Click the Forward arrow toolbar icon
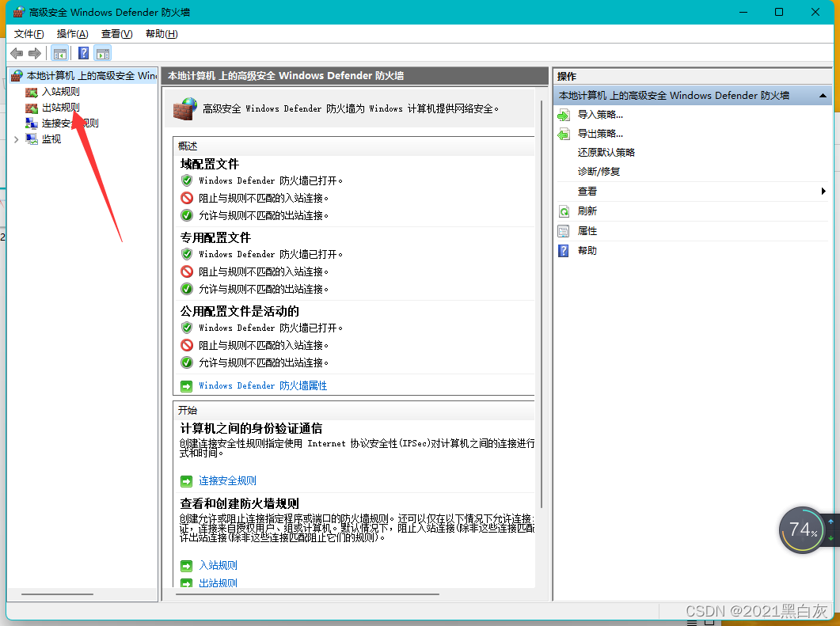This screenshot has width=840, height=626. click(x=35, y=54)
